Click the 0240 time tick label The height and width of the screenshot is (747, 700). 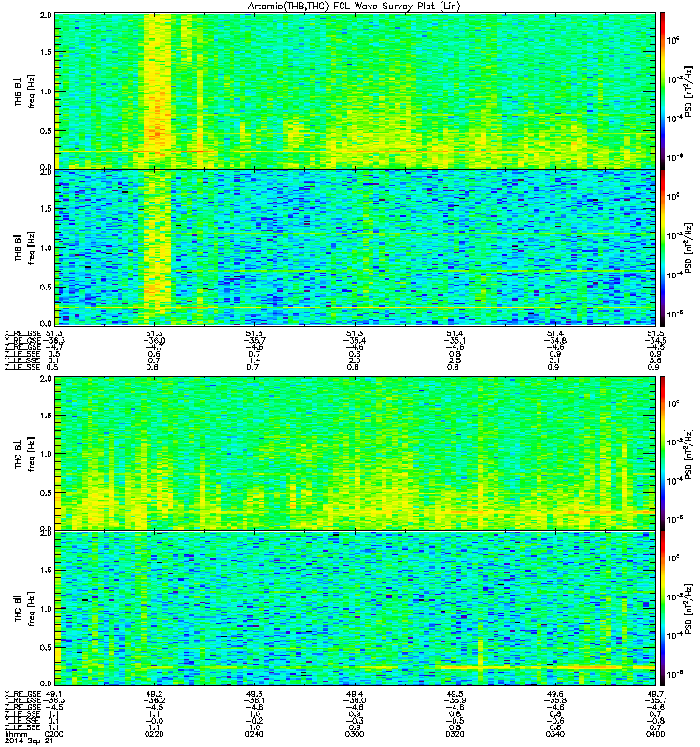[254, 734]
